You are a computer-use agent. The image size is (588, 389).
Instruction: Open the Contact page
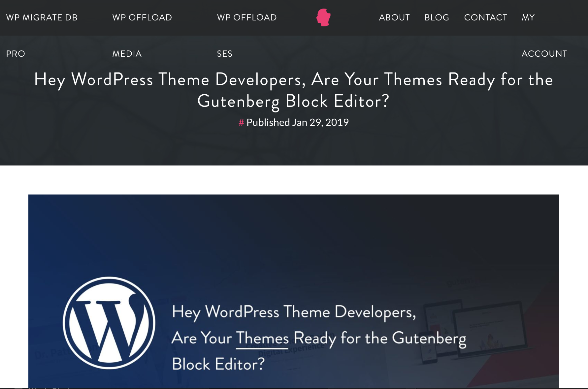coord(485,17)
